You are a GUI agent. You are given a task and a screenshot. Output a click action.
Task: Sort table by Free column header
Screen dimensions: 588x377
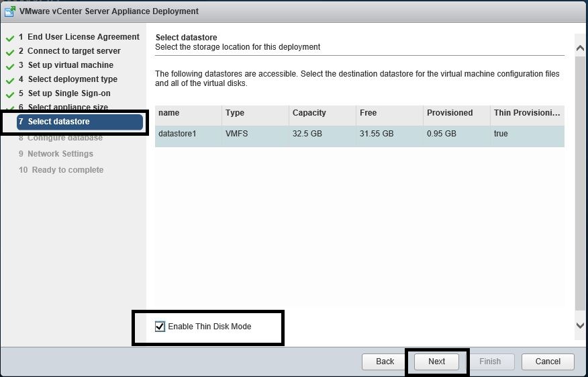pos(368,113)
